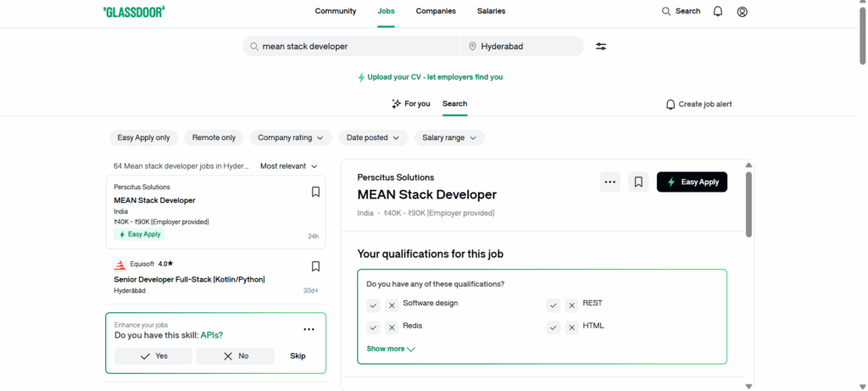
Task: Open Most relevant sort dropdown
Action: pos(289,166)
